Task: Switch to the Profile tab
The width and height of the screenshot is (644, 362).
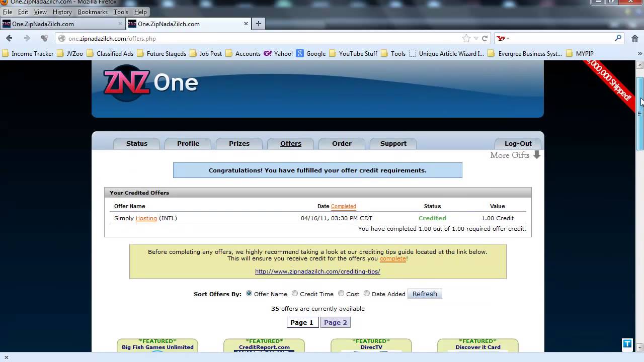Action: pyautogui.click(x=188, y=144)
